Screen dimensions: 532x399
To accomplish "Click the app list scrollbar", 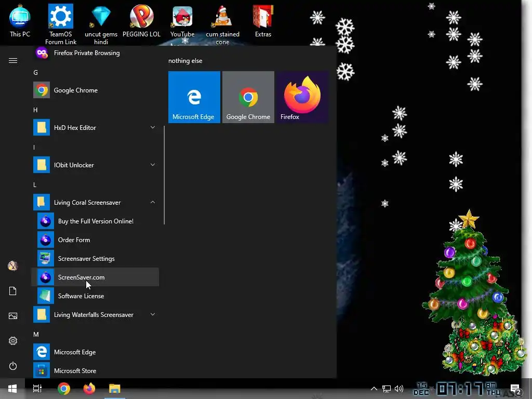I will point(164,175).
